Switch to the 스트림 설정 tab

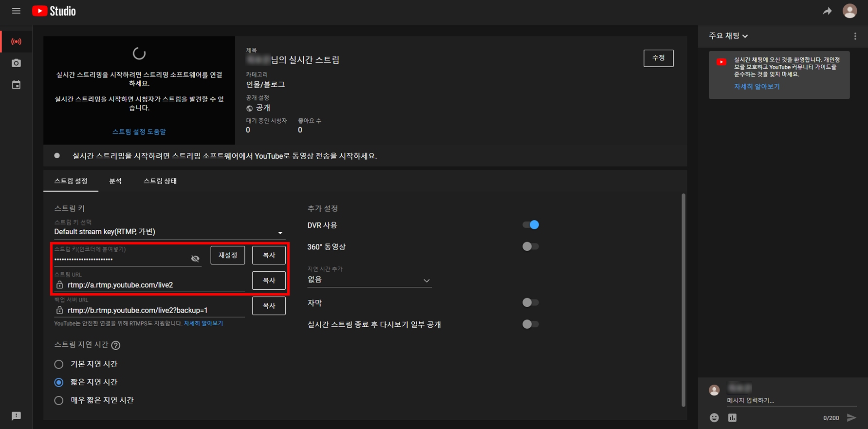[71, 181]
